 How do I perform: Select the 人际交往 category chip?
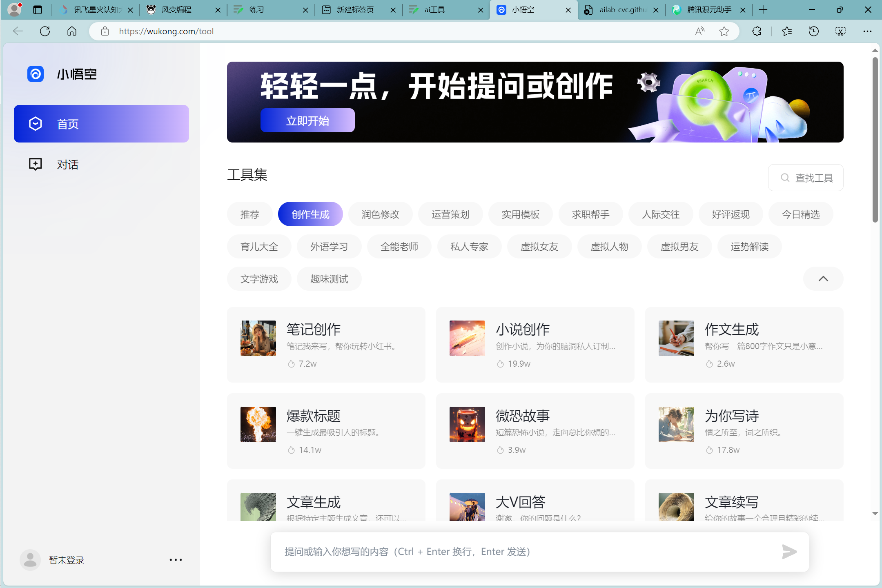[x=661, y=214]
